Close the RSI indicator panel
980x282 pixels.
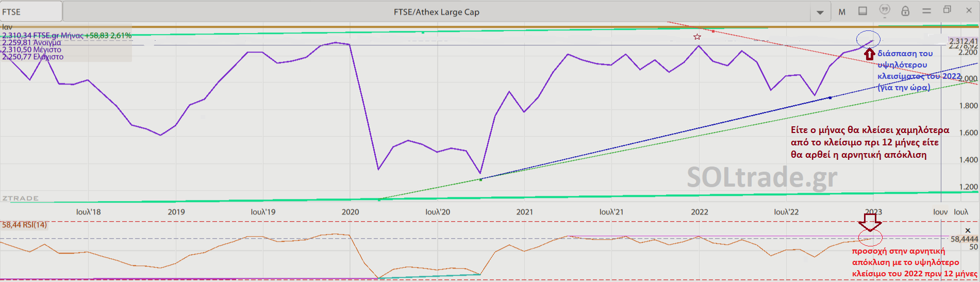(968, 230)
